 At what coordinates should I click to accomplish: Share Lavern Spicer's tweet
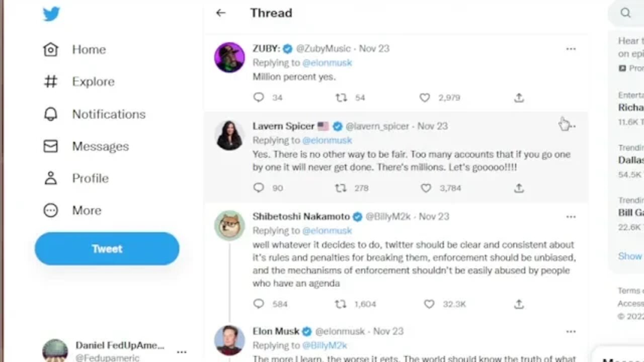coord(519,188)
